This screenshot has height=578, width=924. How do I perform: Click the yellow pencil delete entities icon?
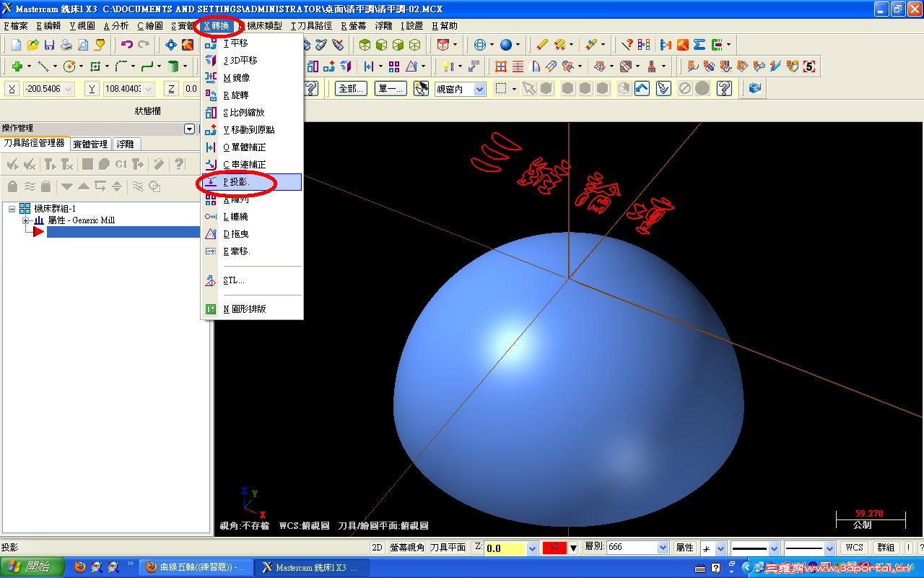542,45
